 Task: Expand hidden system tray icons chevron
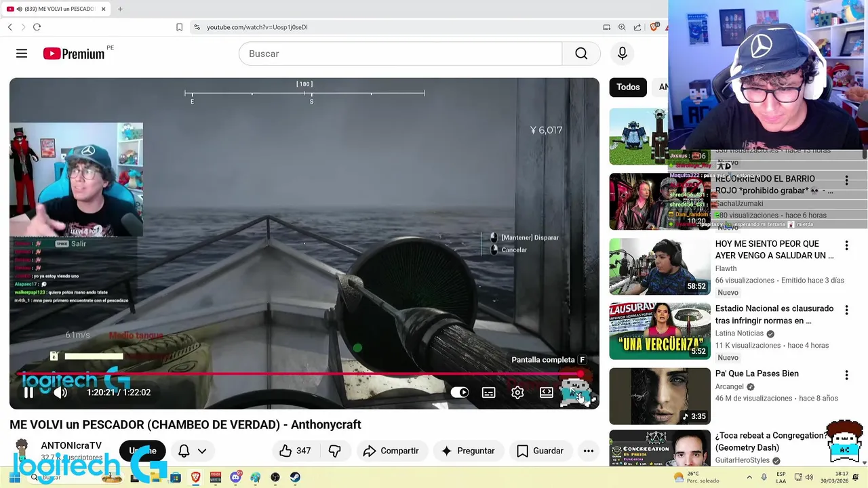point(749,477)
